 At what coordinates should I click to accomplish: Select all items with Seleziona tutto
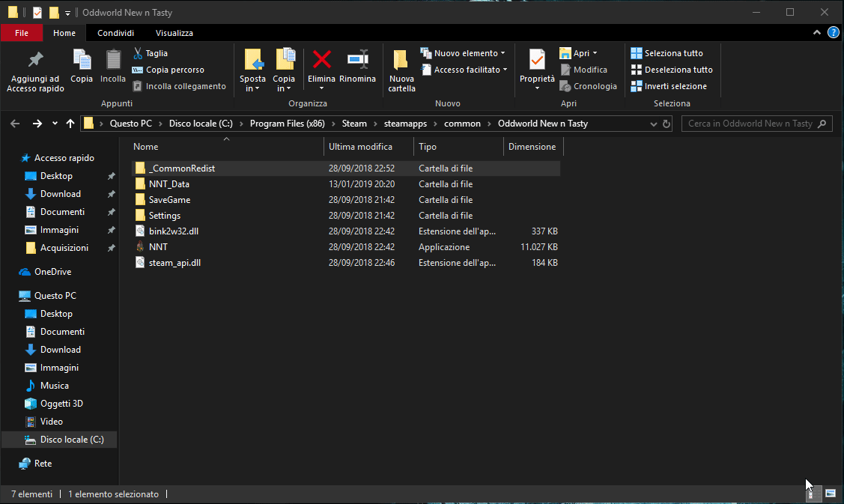click(667, 52)
